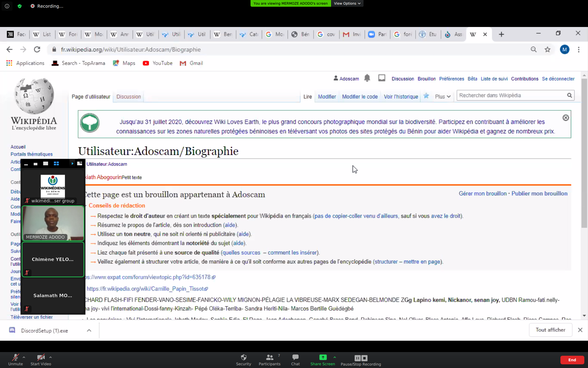Viewport: 588px width, 368px height.
Task: Click the Tout afficher downloads button
Action: [x=550, y=330]
